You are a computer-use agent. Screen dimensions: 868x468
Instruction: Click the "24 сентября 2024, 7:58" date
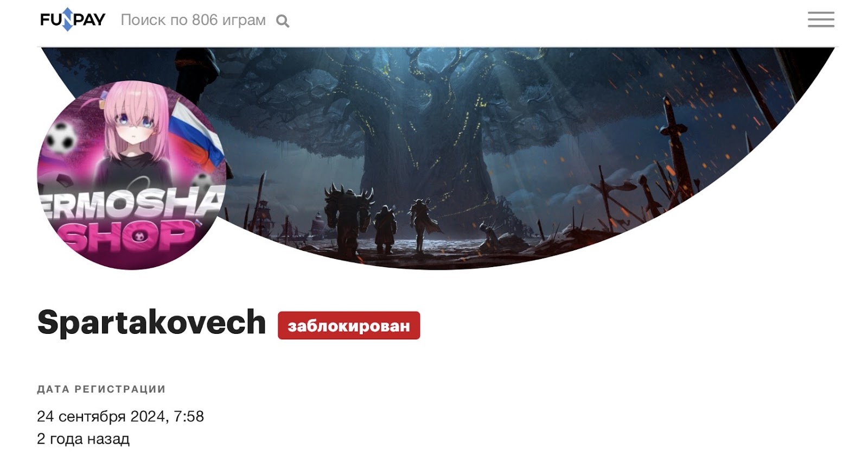click(120, 416)
